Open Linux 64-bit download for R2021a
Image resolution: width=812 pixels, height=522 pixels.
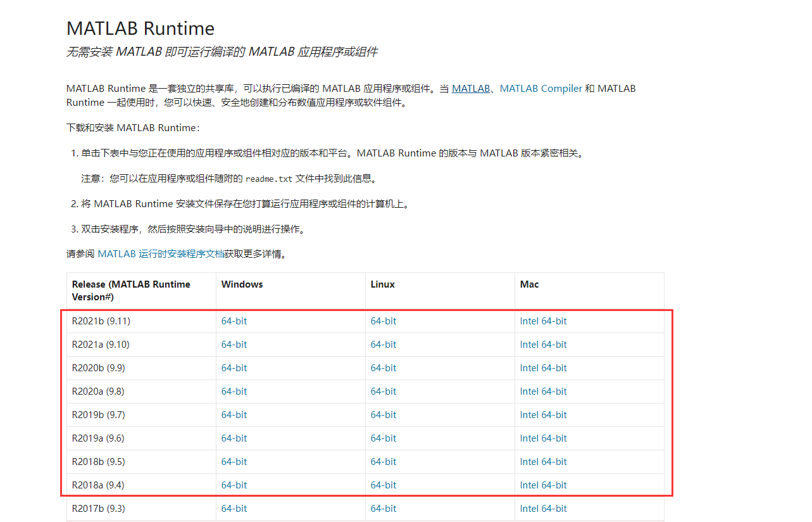tap(383, 344)
